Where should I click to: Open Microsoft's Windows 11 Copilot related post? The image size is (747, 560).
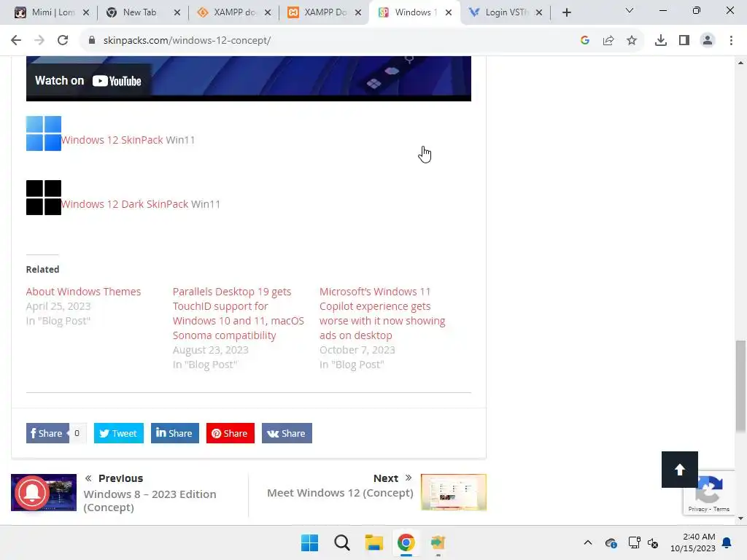click(x=382, y=314)
